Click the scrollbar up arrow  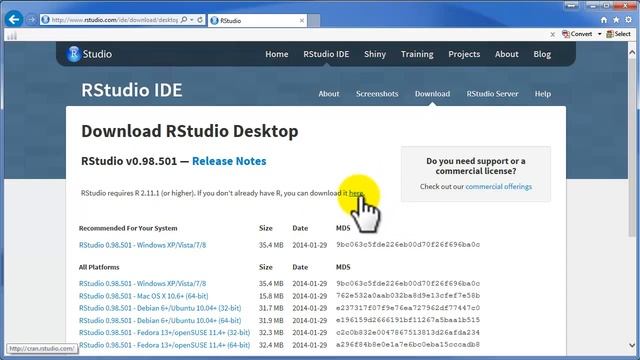[632, 52]
